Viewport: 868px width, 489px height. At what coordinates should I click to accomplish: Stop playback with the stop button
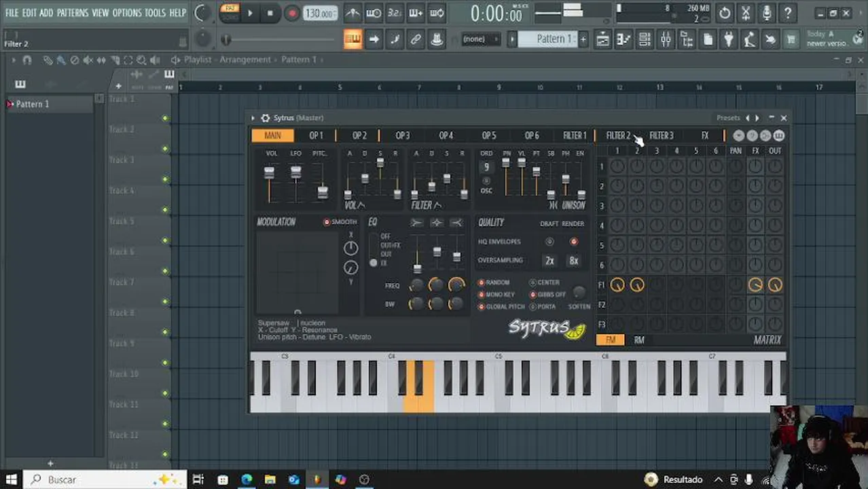pyautogui.click(x=270, y=13)
